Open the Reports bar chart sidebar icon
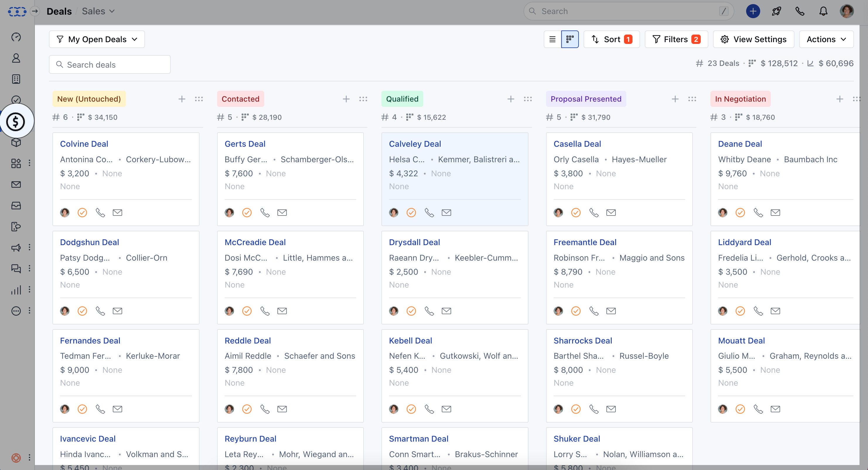The image size is (868, 470). click(x=16, y=290)
